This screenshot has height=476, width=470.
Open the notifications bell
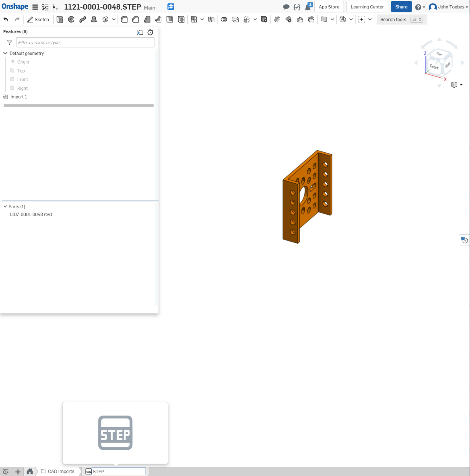(308, 7)
